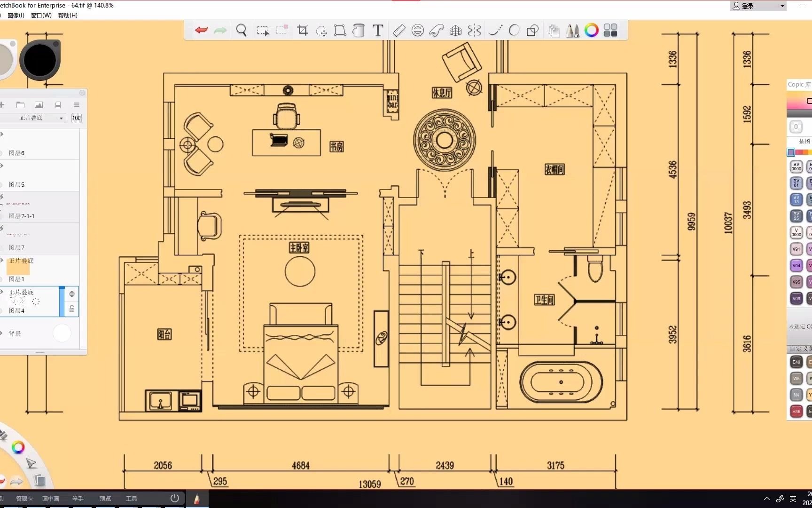Open the Perspective Guides tool

[455, 31]
